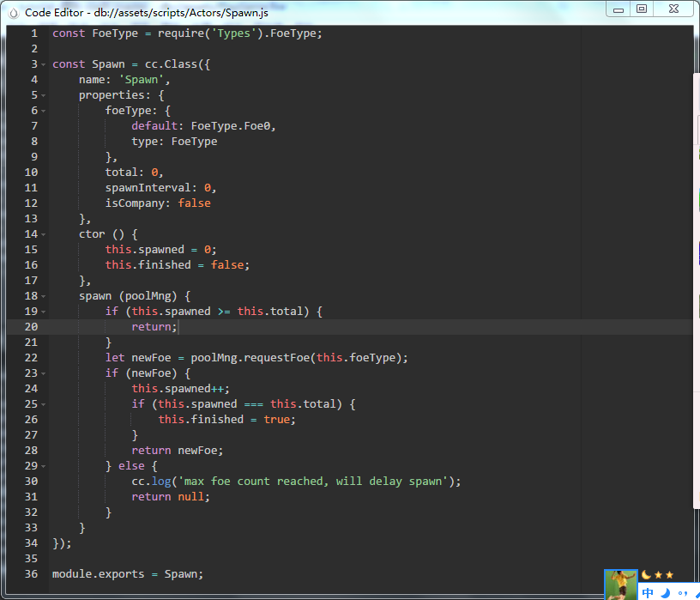Click the Code Editor flame app icon

pos(14,13)
